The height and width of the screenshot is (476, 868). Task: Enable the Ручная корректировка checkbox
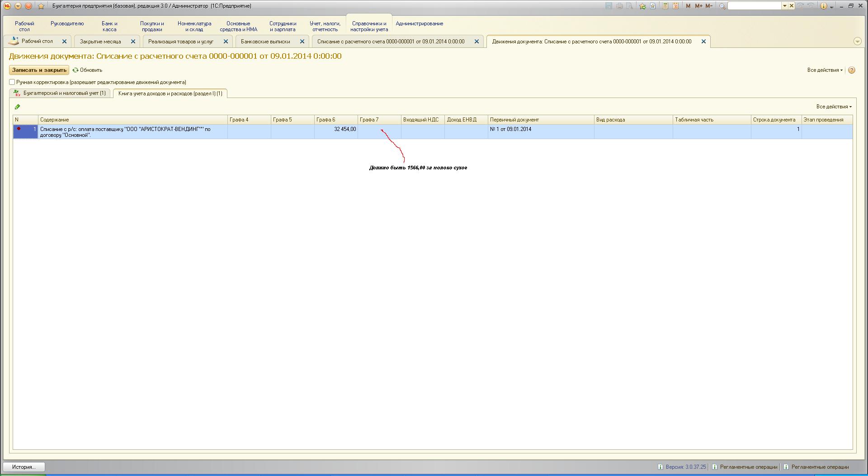coord(12,82)
